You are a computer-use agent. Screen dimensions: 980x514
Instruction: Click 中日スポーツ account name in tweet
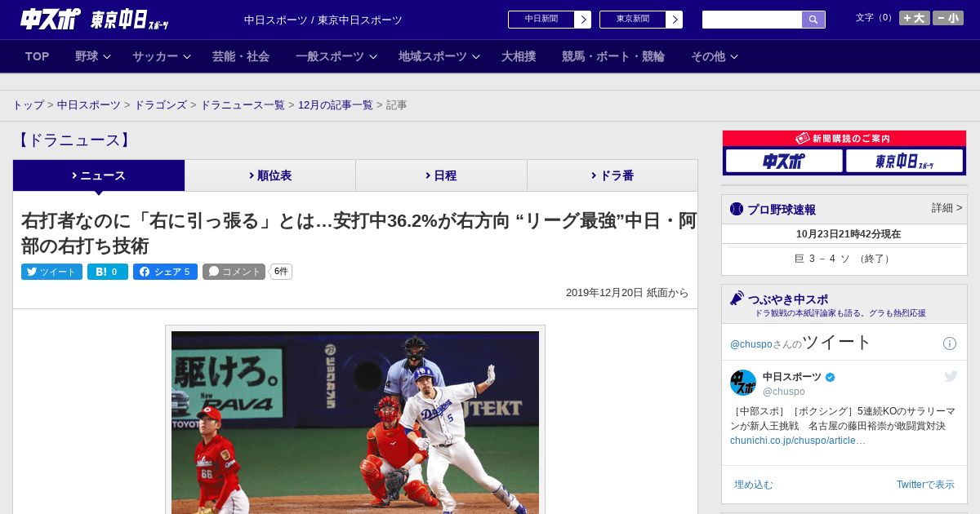792,377
